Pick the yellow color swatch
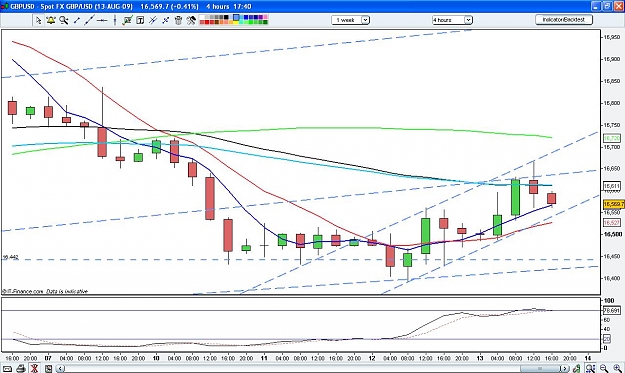Screen dimensions: 625x373 236,23
